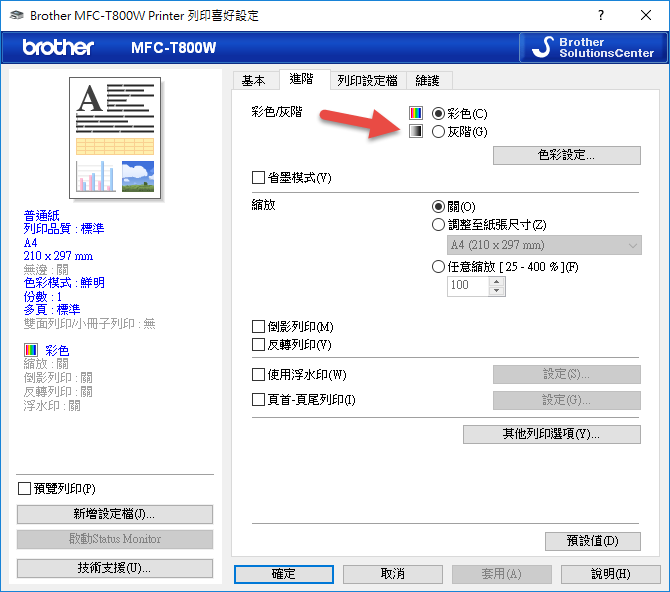Close the printing preferences dialog
This screenshot has height=592, width=670.
[x=646, y=15]
